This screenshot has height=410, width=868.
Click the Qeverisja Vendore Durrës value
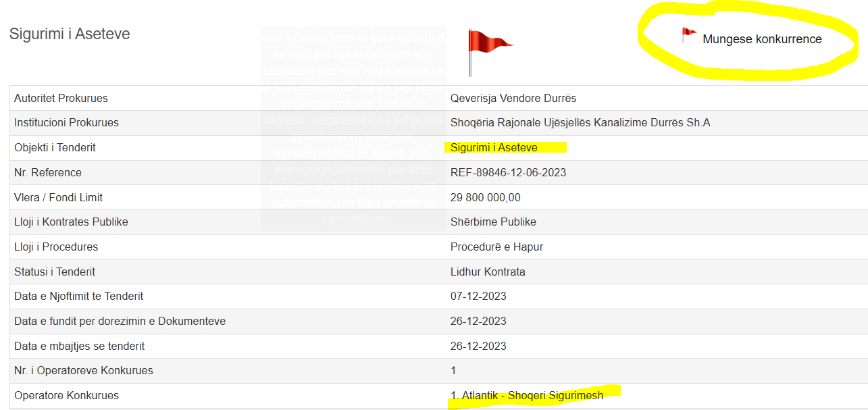(513, 98)
